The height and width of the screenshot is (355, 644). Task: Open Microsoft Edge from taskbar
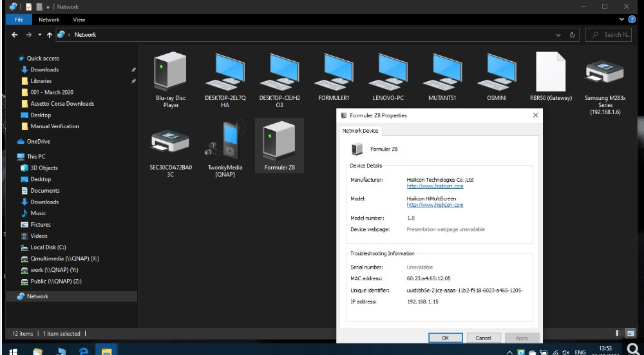[x=84, y=351]
